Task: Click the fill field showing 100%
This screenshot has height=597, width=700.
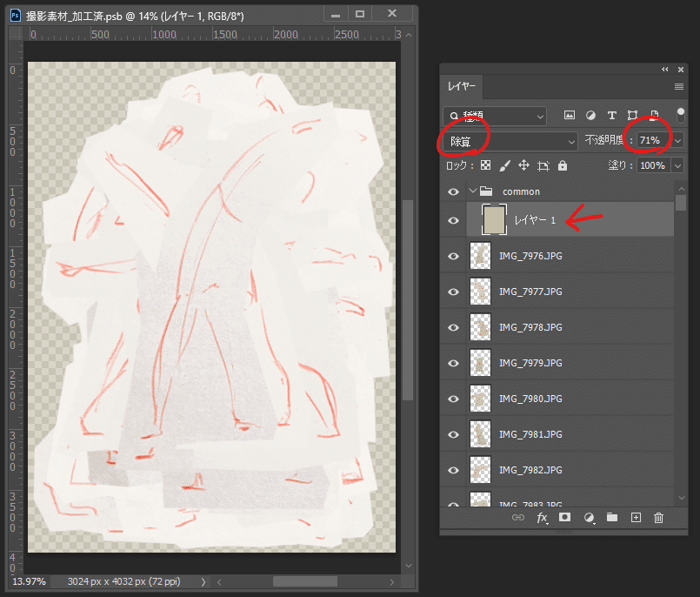Action: (654, 165)
